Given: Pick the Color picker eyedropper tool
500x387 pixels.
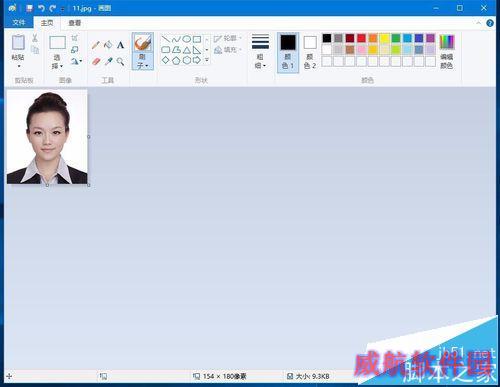Looking at the screenshot, I should (108, 61).
